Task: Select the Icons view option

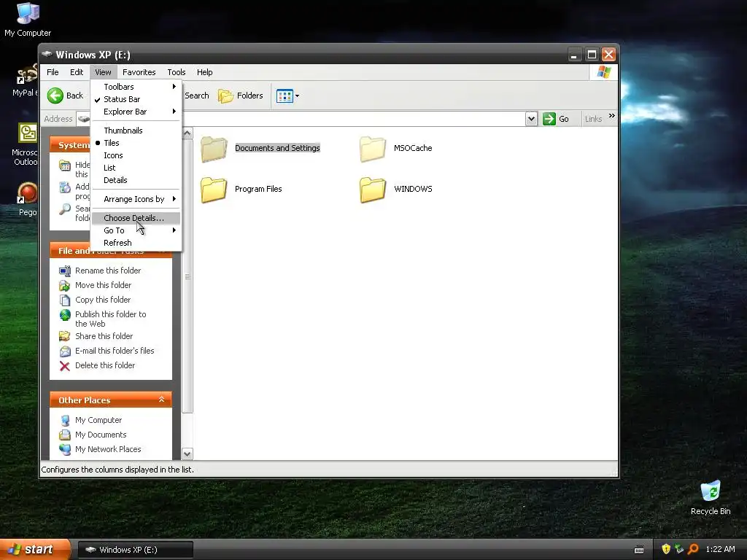Action: coord(136,155)
